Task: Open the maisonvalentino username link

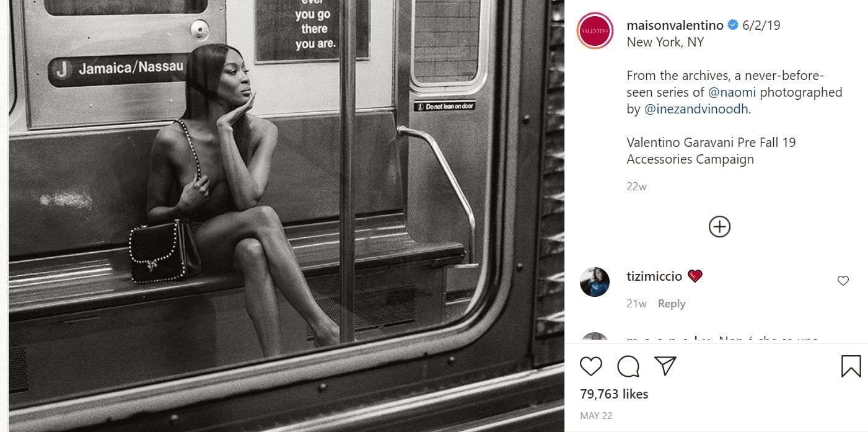Action: 675,25
